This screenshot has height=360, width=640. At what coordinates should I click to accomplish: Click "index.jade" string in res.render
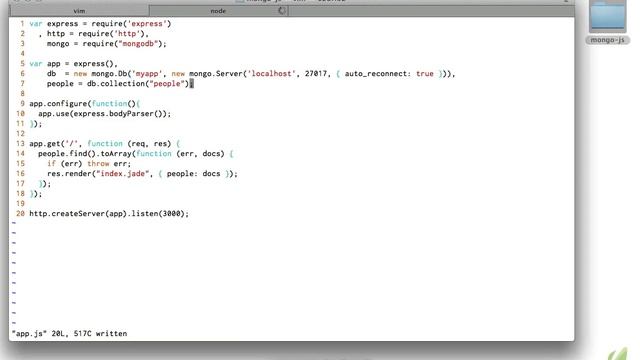click(122, 173)
